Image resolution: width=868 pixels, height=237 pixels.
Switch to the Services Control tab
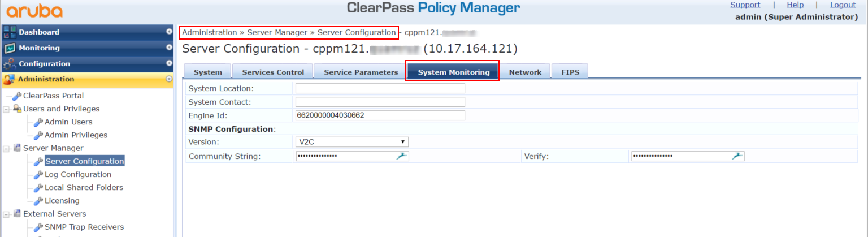273,72
